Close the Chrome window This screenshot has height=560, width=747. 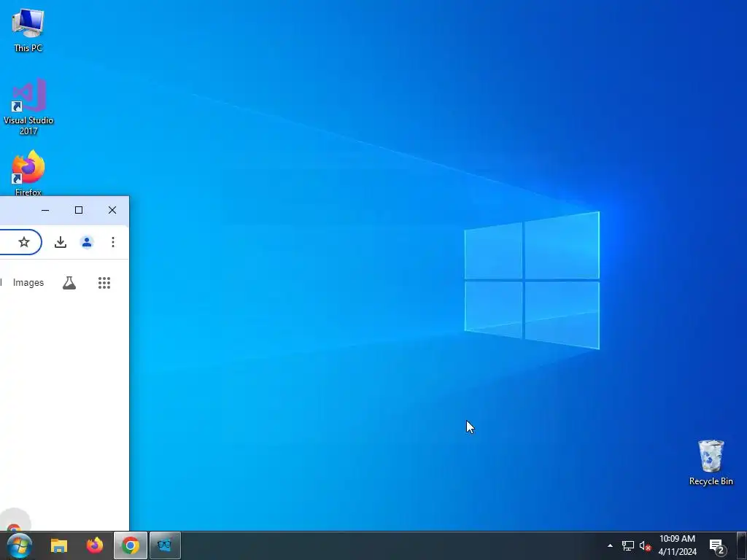click(x=112, y=210)
